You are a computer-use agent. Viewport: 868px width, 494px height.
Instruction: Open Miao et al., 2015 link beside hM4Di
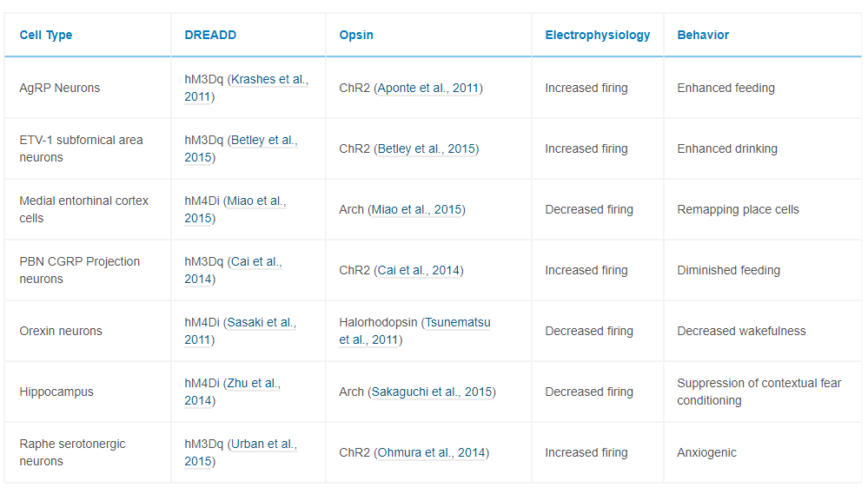255,201
